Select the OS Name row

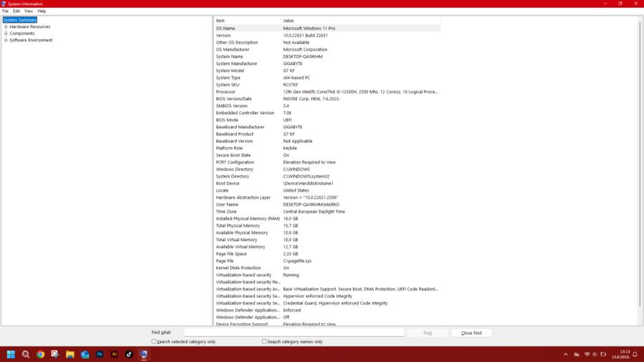(327, 28)
